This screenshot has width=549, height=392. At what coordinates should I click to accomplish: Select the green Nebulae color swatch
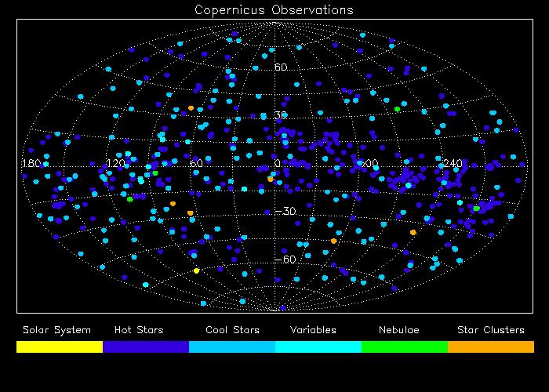[x=405, y=347]
